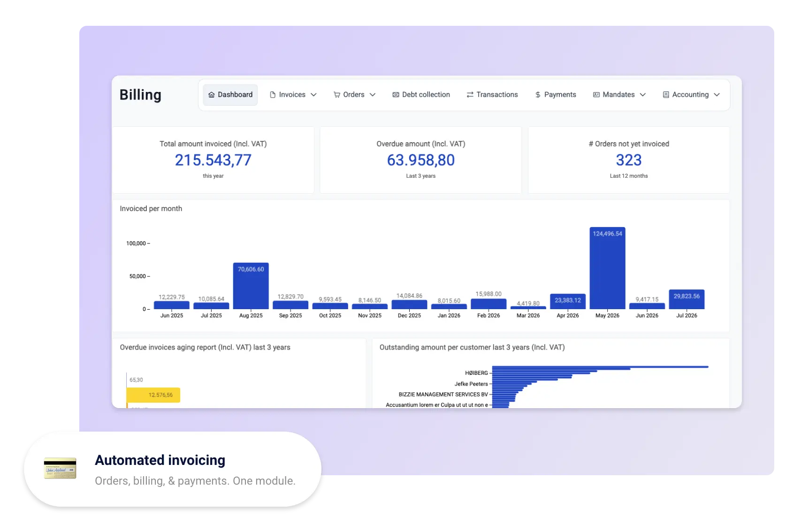
Task: Click overdue amount value 63.958,80
Action: (421, 160)
